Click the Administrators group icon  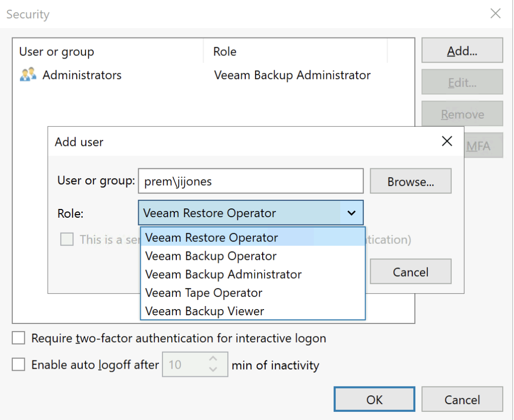click(28, 74)
